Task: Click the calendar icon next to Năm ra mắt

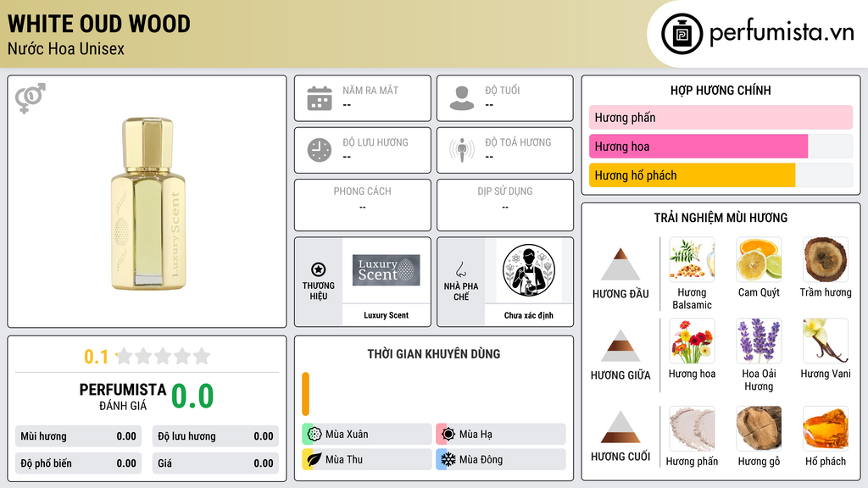Action: [x=320, y=98]
